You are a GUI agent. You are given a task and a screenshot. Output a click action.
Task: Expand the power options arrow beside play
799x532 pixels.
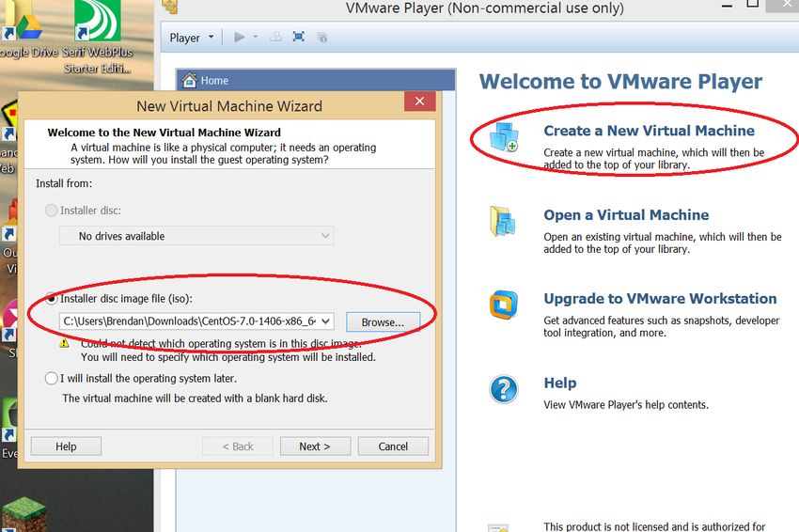(256, 37)
